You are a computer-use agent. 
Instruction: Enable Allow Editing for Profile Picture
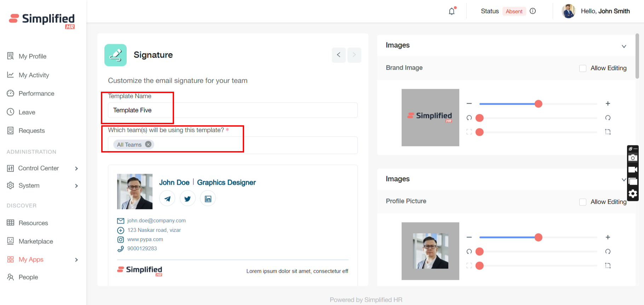(x=583, y=202)
